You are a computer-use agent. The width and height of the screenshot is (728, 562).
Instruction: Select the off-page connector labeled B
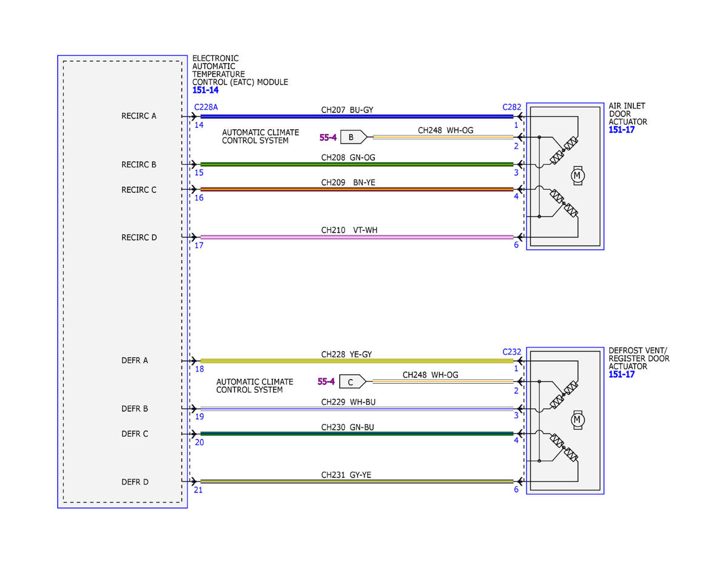353,137
